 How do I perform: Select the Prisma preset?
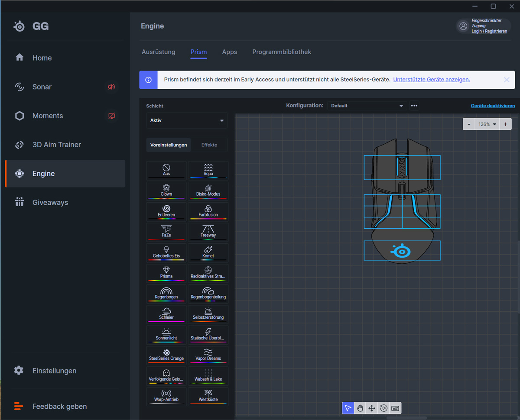(x=166, y=273)
